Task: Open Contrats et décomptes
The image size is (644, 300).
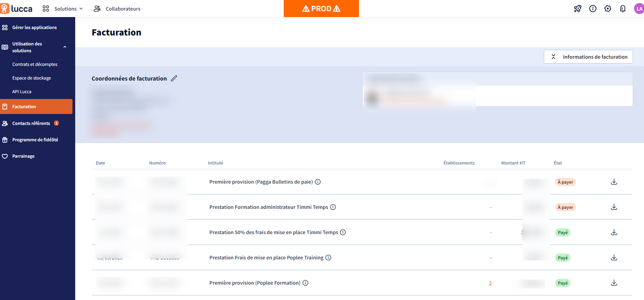Action: 35,64
